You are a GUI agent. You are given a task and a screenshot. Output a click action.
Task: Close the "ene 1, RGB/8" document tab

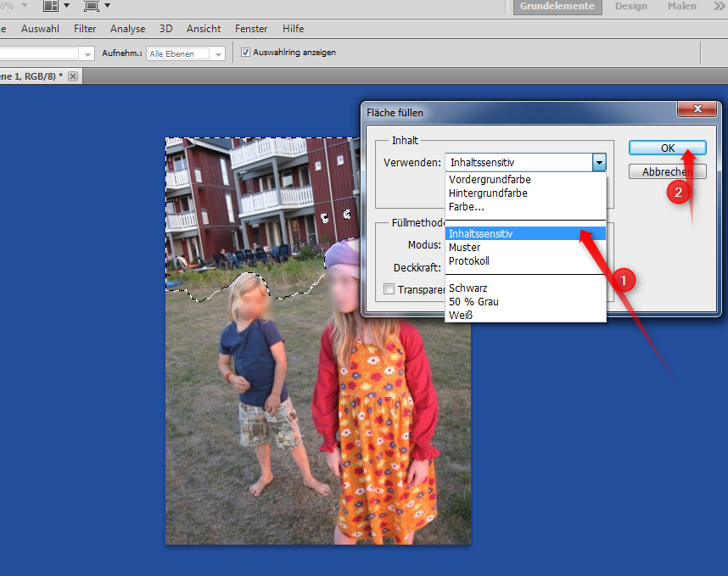click(72, 75)
